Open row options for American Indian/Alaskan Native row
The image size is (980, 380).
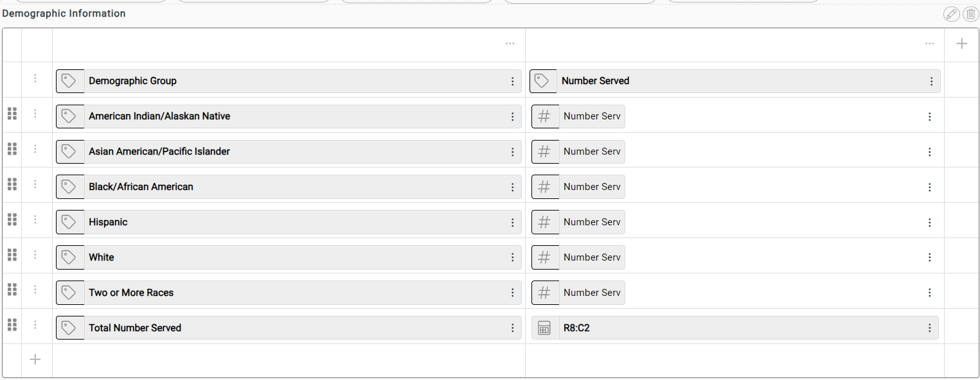pos(35,114)
